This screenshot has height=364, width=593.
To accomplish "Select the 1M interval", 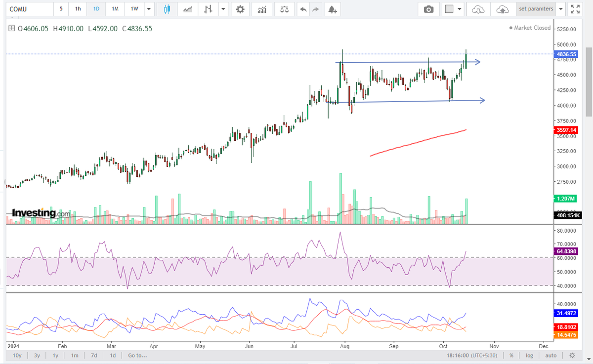I will click(115, 9).
